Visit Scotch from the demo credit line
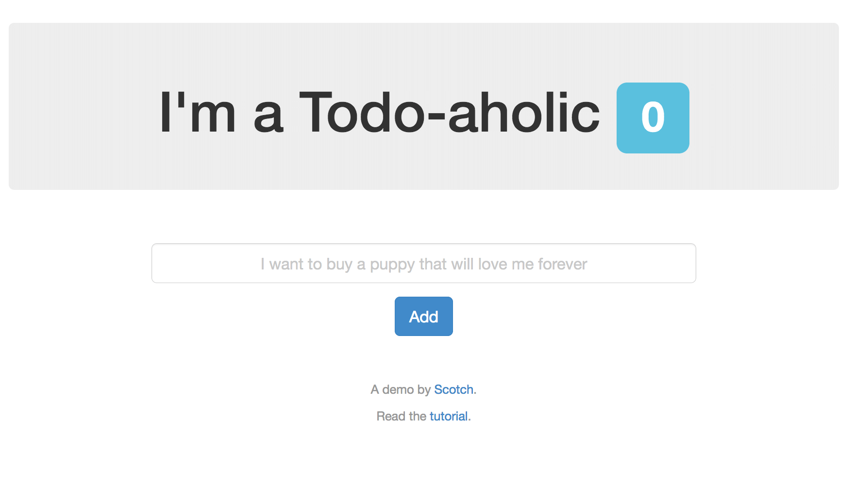Viewport: 855px width, 504px height. pyautogui.click(x=453, y=389)
